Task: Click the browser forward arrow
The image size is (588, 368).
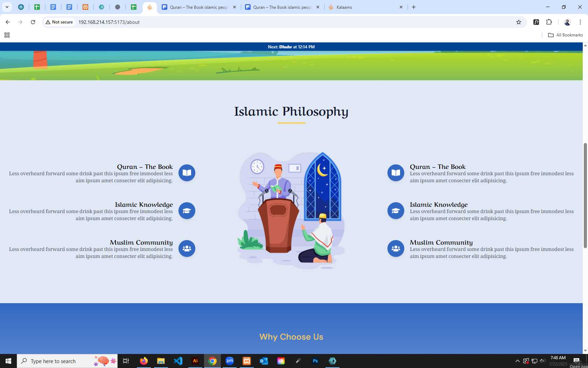Action: point(20,22)
